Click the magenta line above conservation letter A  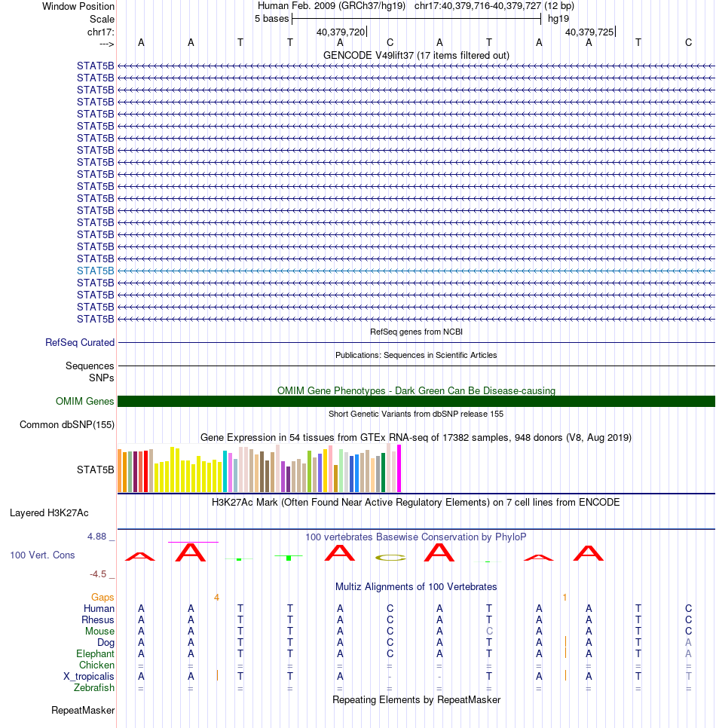tap(193, 542)
